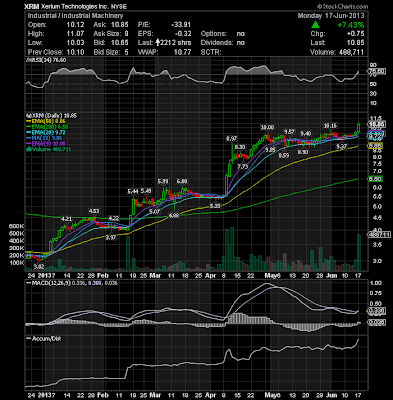The height and width of the screenshot is (400, 393).
Task: Click the 9.27 low price annotation
Action: coord(341,147)
